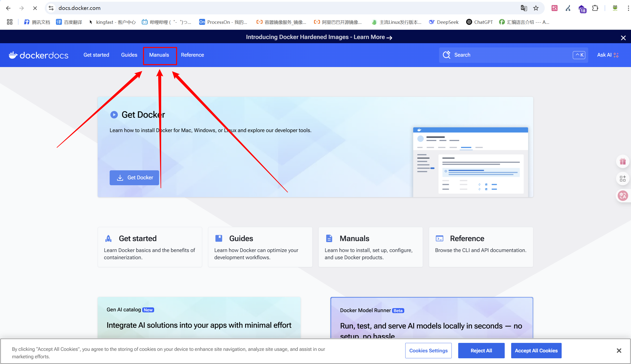Viewport: 631px width, 364px height.
Task: Open the 汇编语言介绍 bookmark
Action: coord(524,22)
